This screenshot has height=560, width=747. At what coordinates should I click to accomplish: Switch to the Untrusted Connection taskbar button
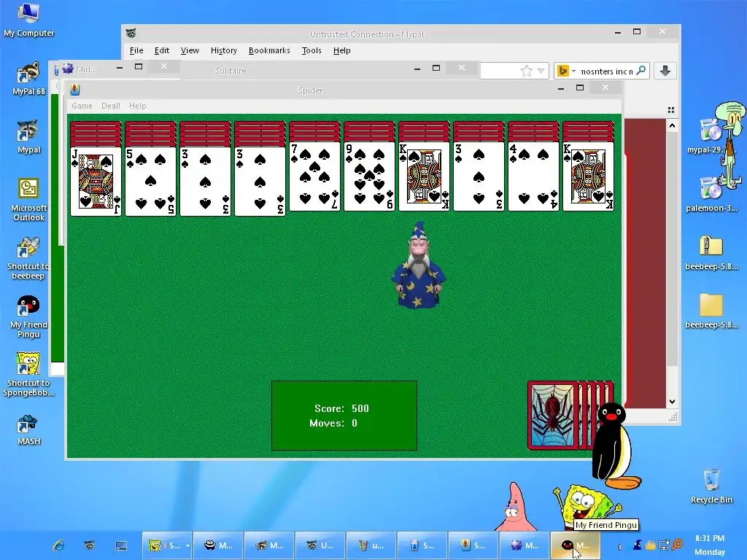pyautogui.click(x=320, y=545)
